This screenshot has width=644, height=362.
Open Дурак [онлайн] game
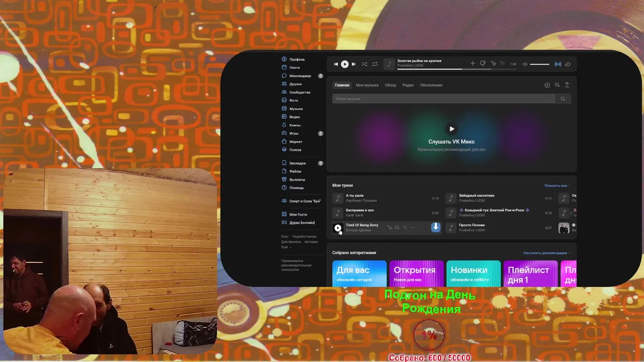tap(302, 223)
